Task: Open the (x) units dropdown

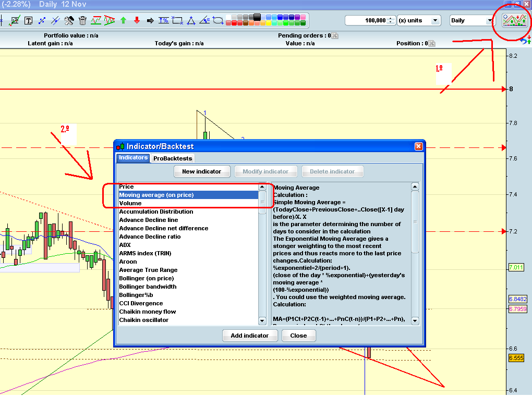Action: point(419,20)
